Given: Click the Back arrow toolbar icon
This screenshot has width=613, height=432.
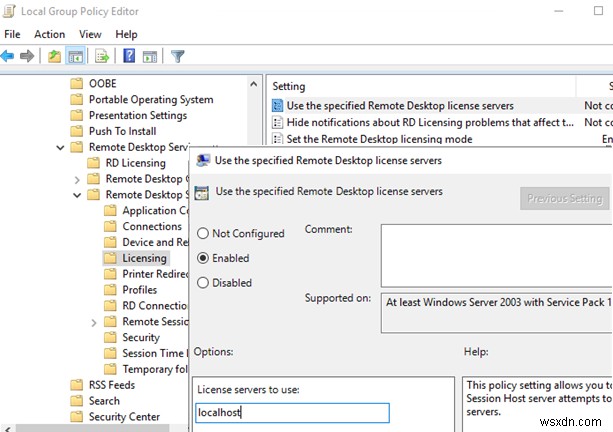Looking at the screenshot, I should 7,56.
